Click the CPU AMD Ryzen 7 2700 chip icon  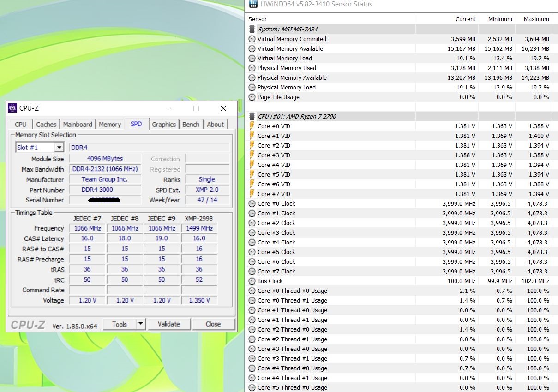pos(252,116)
